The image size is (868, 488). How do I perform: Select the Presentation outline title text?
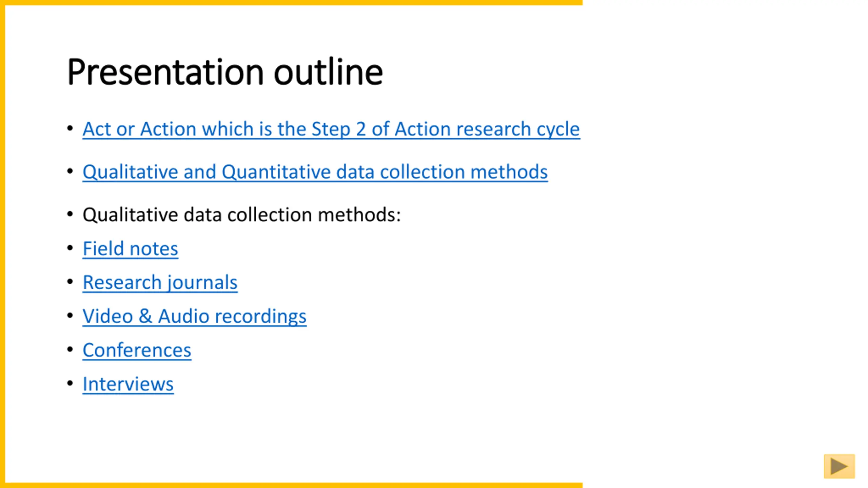[225, 72]
